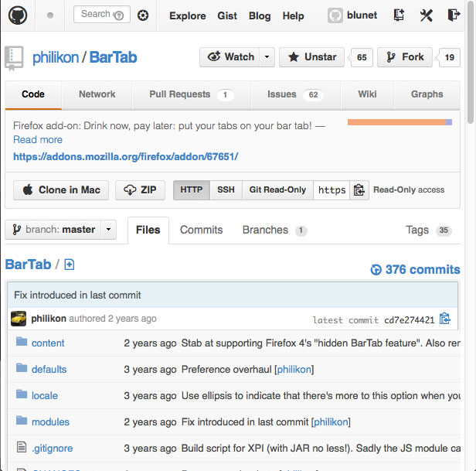476x471 pixels.
Task: Click the notifications dot indicator
Action: click(x=50, y=15)
